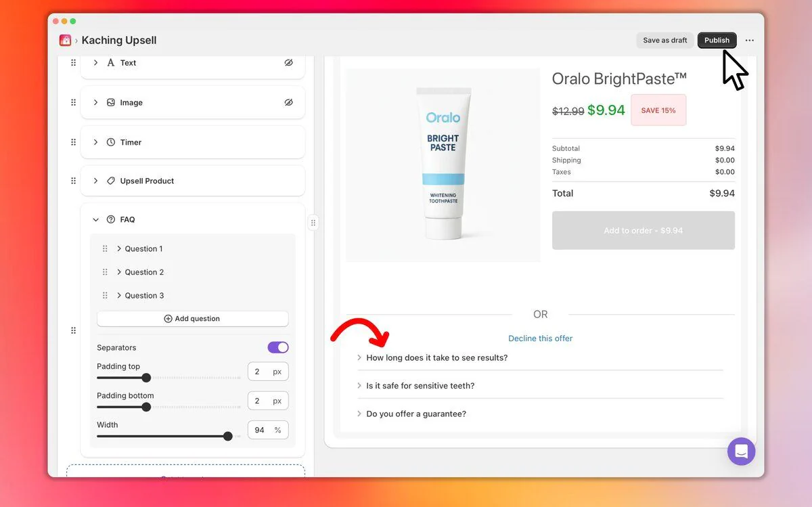Click the Padding top px input field
This screenshot has width=812, height=507.
tap(268, 372)
